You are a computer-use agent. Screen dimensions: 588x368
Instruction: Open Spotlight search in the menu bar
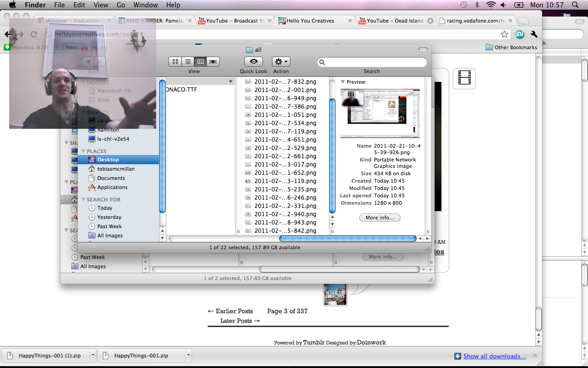pos(575,5)
